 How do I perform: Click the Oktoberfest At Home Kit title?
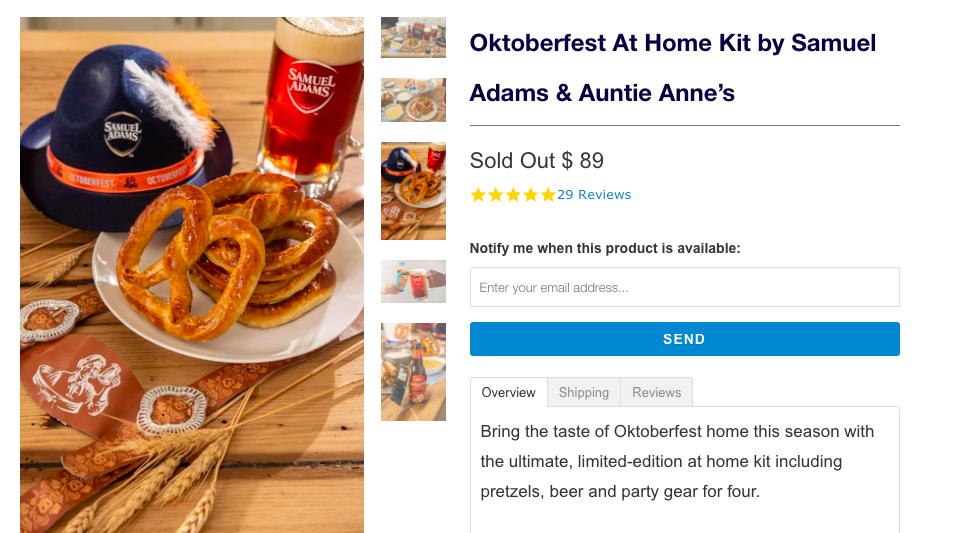point(672,68)
